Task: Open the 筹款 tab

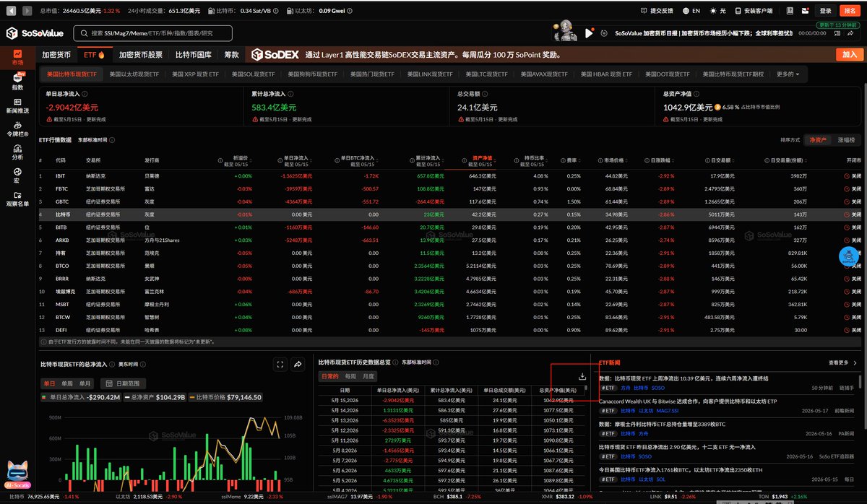Action: pyautogui.click(x=231, y=55)
